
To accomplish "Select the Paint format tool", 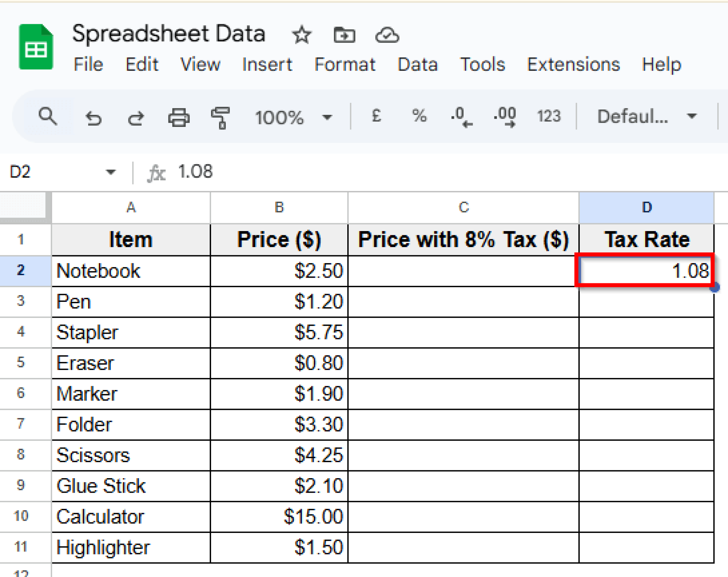I will point(221,117).
